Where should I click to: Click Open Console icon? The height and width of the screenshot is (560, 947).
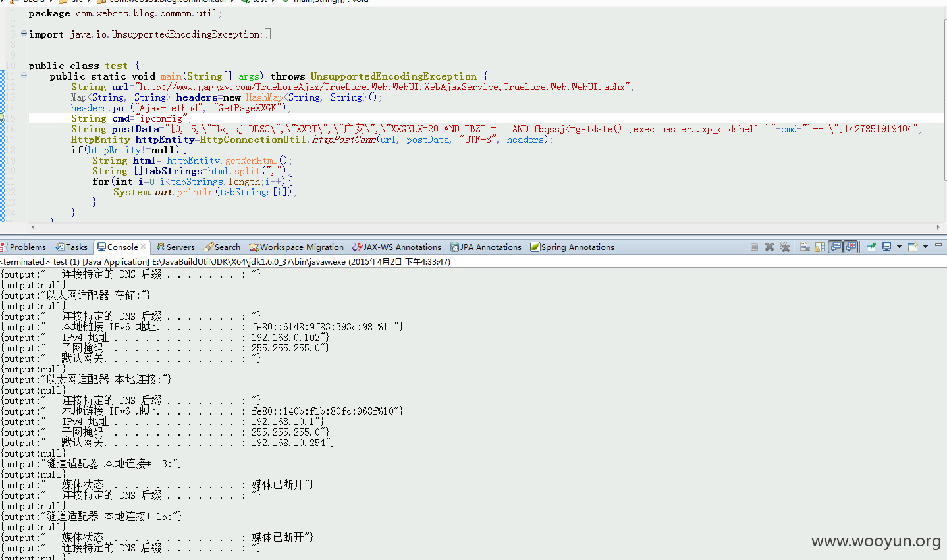913,247
